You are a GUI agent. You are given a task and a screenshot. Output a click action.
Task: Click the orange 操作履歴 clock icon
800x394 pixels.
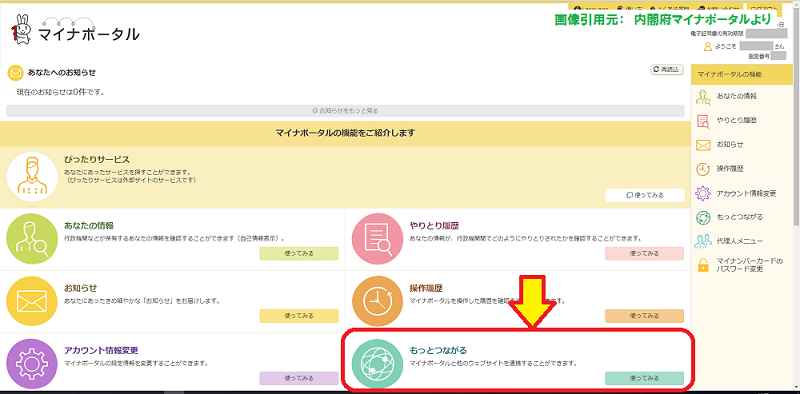coord(378,302)
